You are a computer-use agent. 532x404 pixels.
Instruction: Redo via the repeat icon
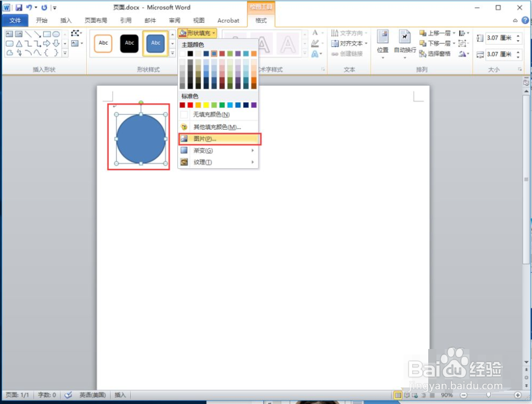tap(44, 7)
